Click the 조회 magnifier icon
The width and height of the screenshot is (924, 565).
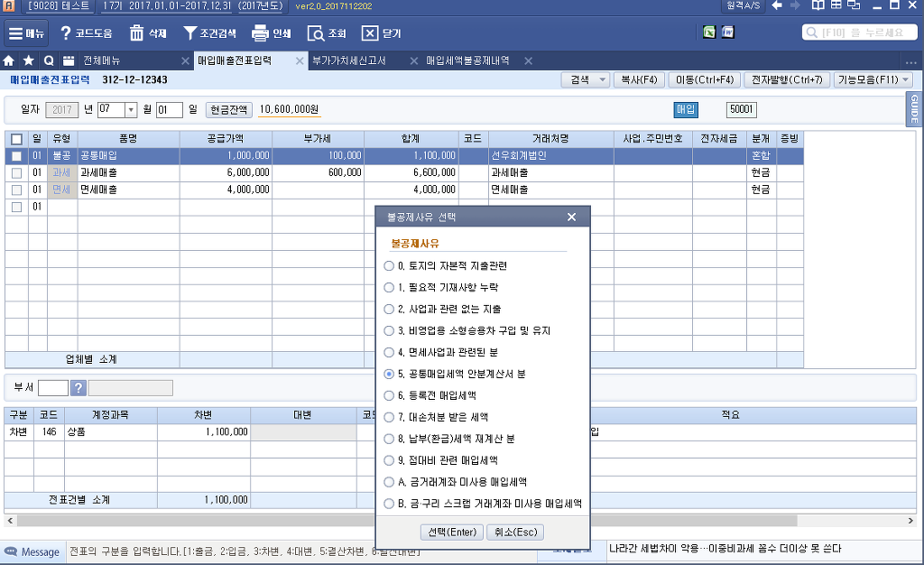pyautogui.click(x=315, y=33)
